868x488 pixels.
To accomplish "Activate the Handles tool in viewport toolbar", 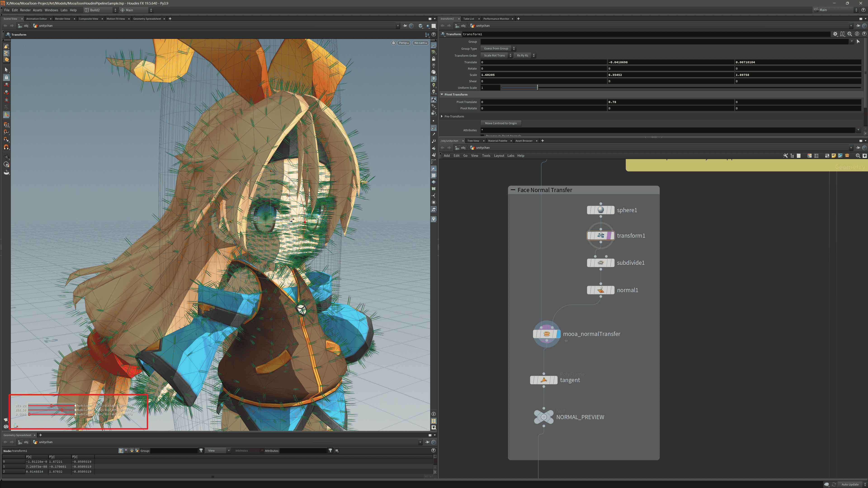I will tap(6, 115).
